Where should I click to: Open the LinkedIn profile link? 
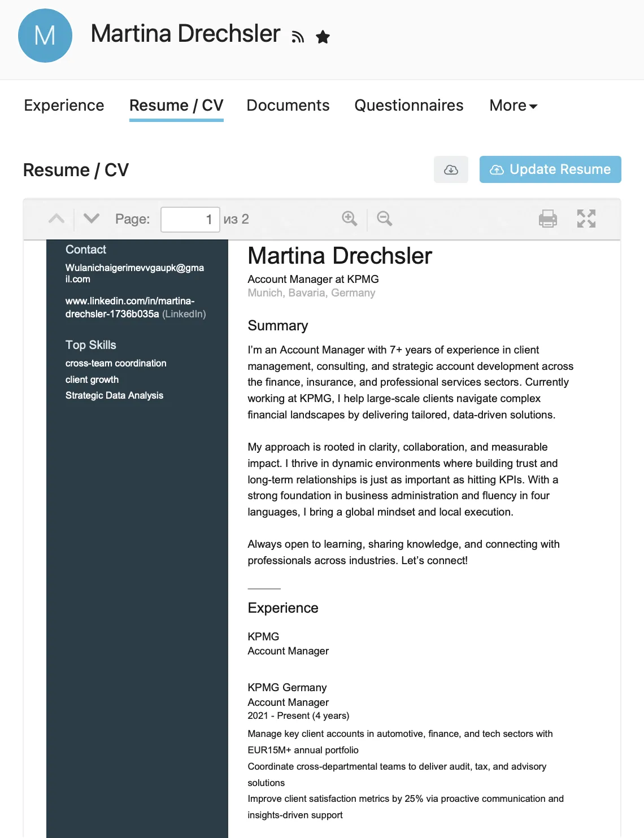click(x=130, y=307)
